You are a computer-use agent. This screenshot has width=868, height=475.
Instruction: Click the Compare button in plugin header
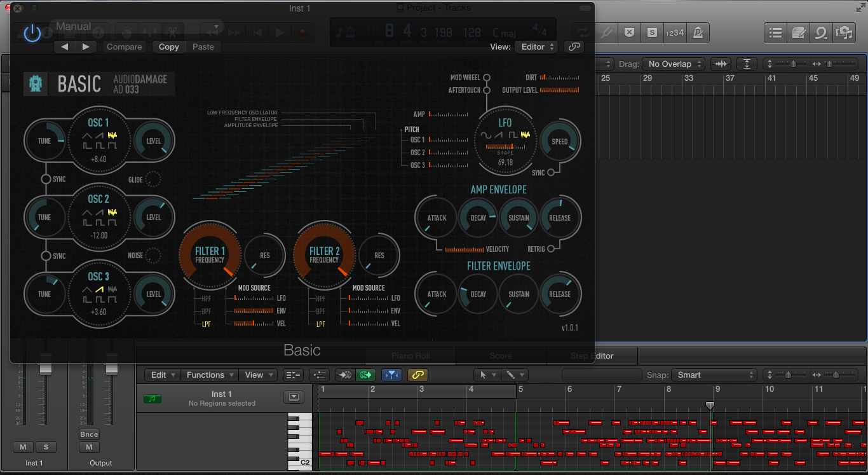tap(124, 46)
